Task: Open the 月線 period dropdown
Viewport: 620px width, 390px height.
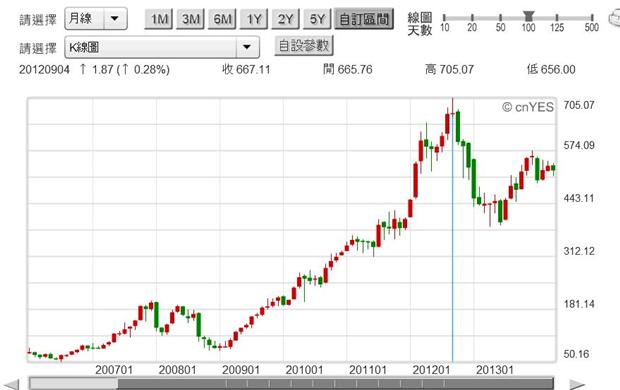Action: click(x=96, y=19)
